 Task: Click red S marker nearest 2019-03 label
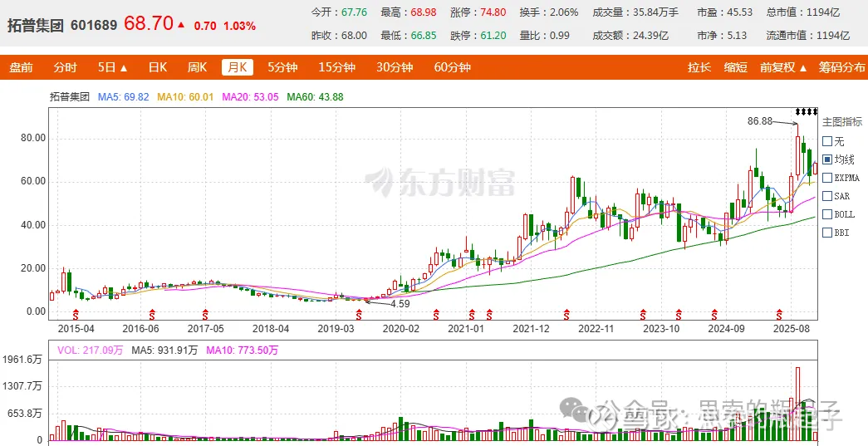[359, 315]
